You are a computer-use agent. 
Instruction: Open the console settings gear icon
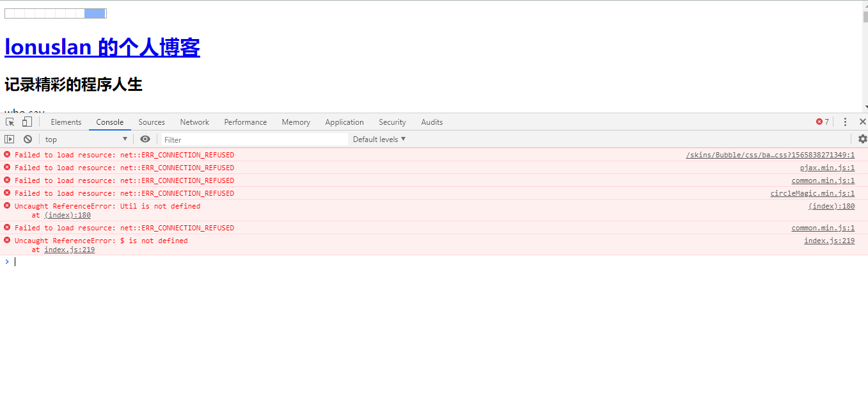pos(862,139)
